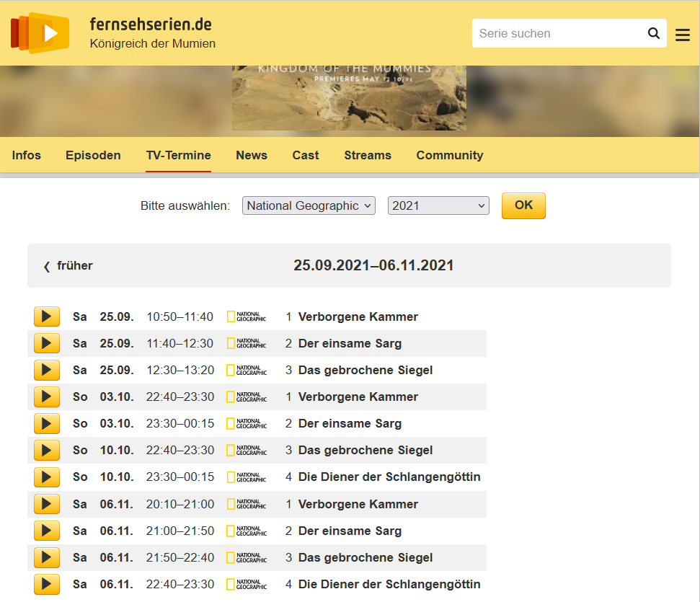
Task: Click the date range heading 25.09.2021–06.11.2021
Action: coord(373,265)
